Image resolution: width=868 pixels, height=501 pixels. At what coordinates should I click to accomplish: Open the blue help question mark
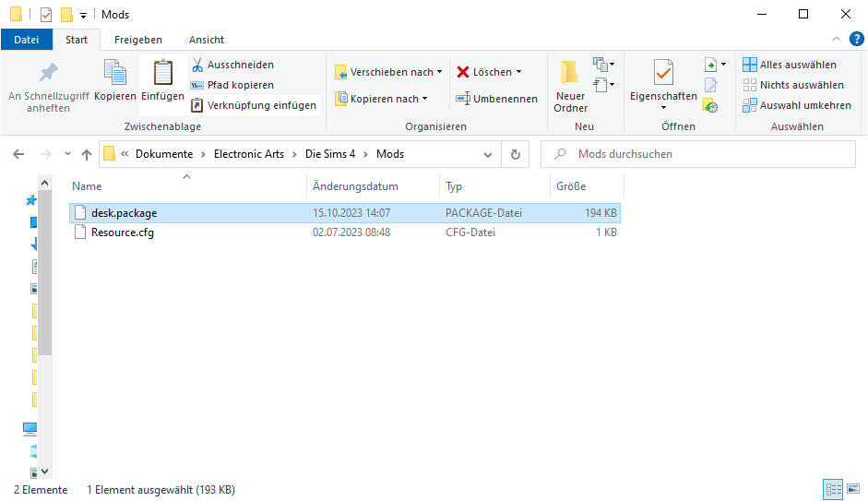[856, 40]
